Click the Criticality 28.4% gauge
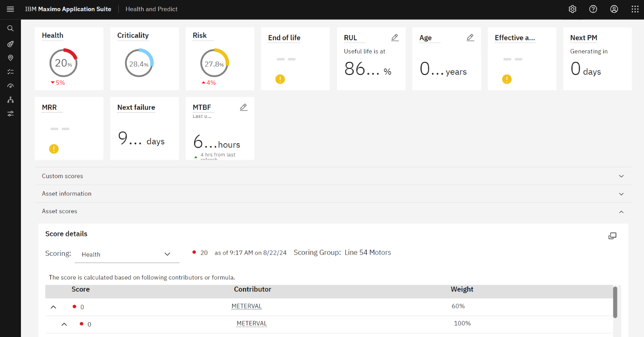This screenshot has height=337, width=644. 139,63
